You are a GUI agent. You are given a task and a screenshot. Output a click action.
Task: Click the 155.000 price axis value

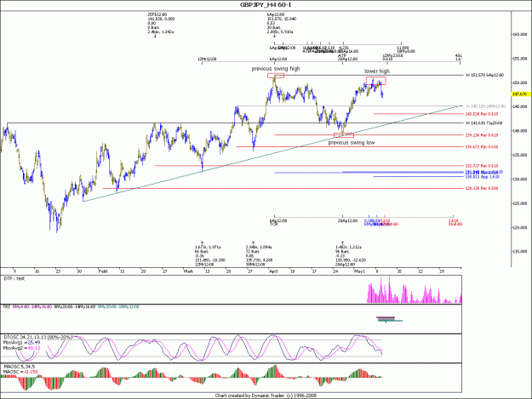520,59
